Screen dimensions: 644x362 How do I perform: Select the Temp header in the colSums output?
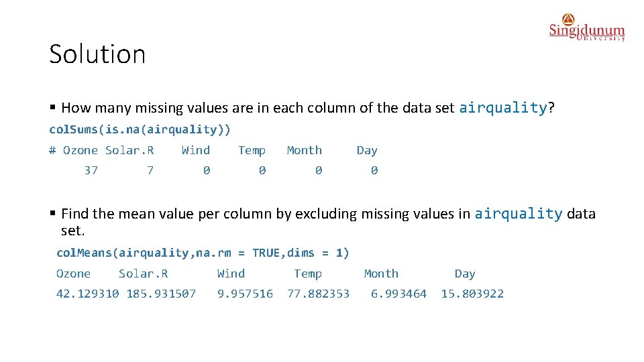[252, 150]
